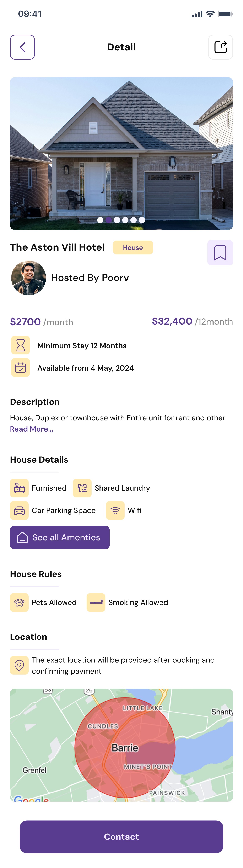
Task: Select the House category tag
Action: [x=133, y=248]
